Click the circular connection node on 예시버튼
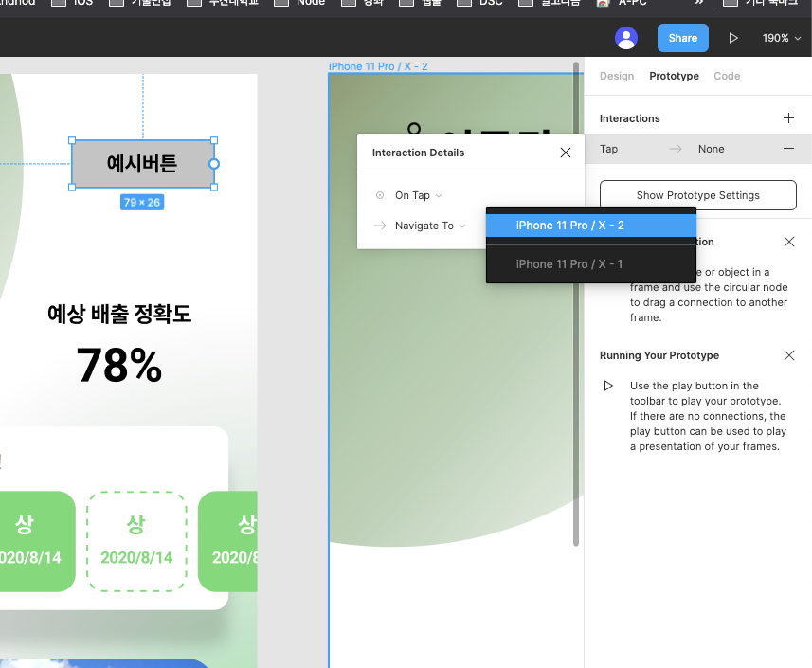The image size is (812, 668). point(214,164)
